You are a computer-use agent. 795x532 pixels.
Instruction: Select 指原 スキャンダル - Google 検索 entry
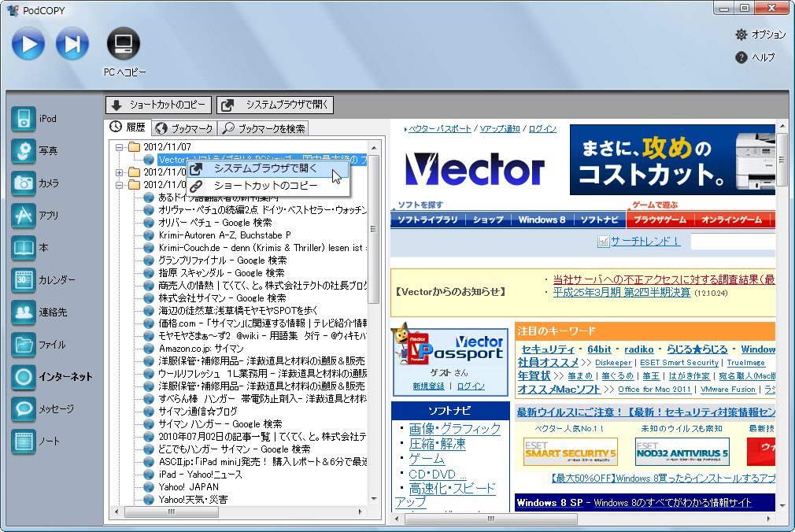221,273
